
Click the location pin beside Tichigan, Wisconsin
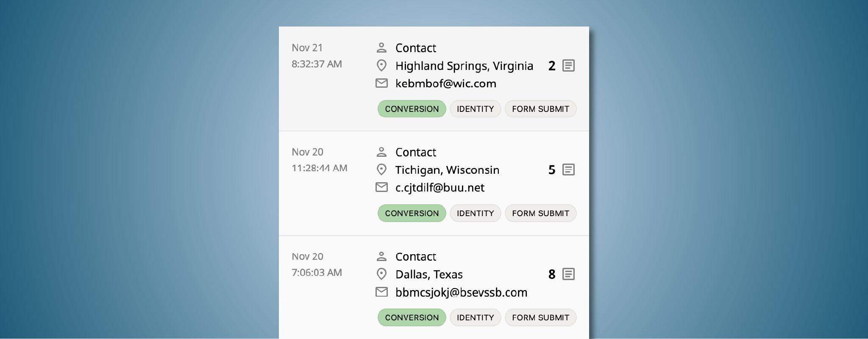(381, 170)
